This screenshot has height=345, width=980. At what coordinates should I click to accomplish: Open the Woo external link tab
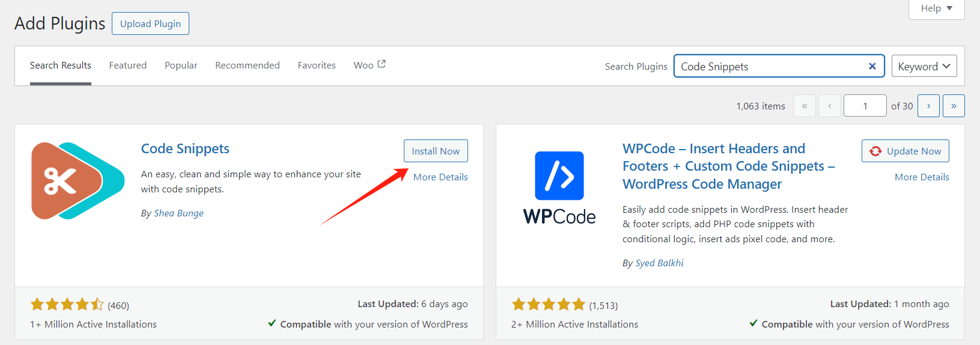369,65
